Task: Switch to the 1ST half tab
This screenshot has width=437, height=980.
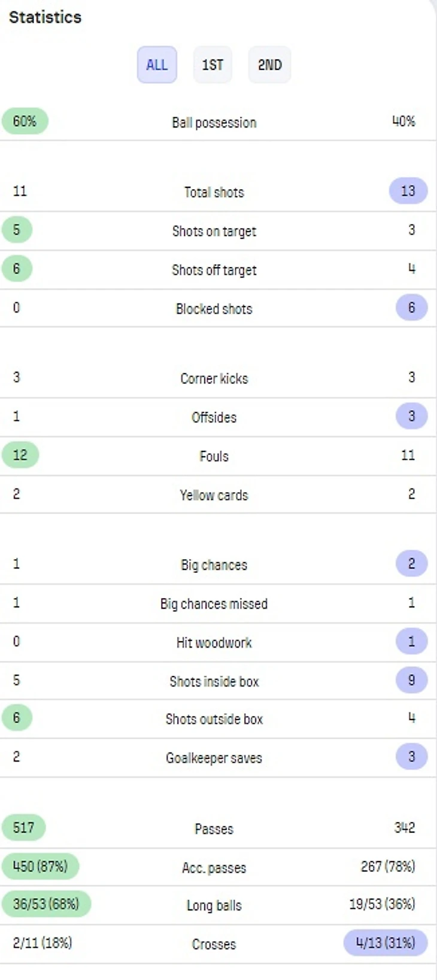Action: coord(213,65)
